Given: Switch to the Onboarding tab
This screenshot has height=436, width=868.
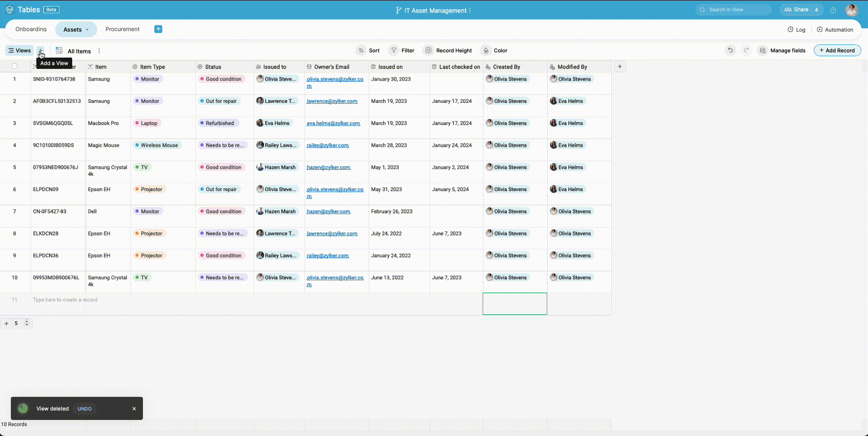Looking at the screenshot, I should 31,29.
